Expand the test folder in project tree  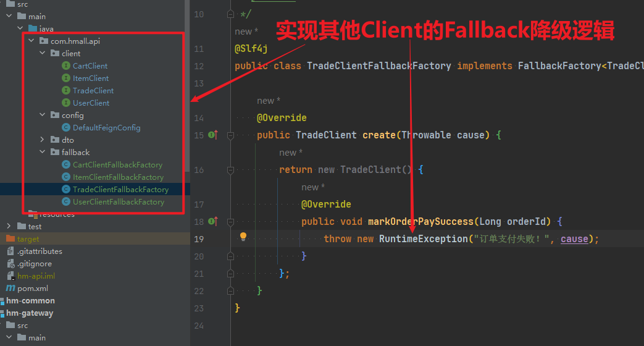(9, 227)
